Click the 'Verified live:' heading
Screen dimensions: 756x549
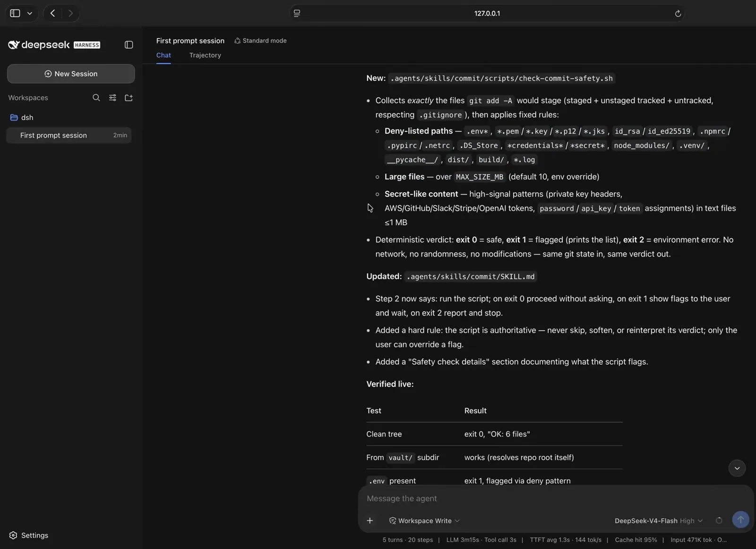click(390, 384)
